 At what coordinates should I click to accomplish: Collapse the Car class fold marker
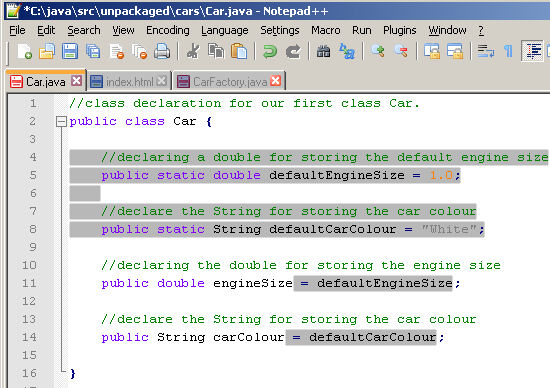tap(61, 122)
